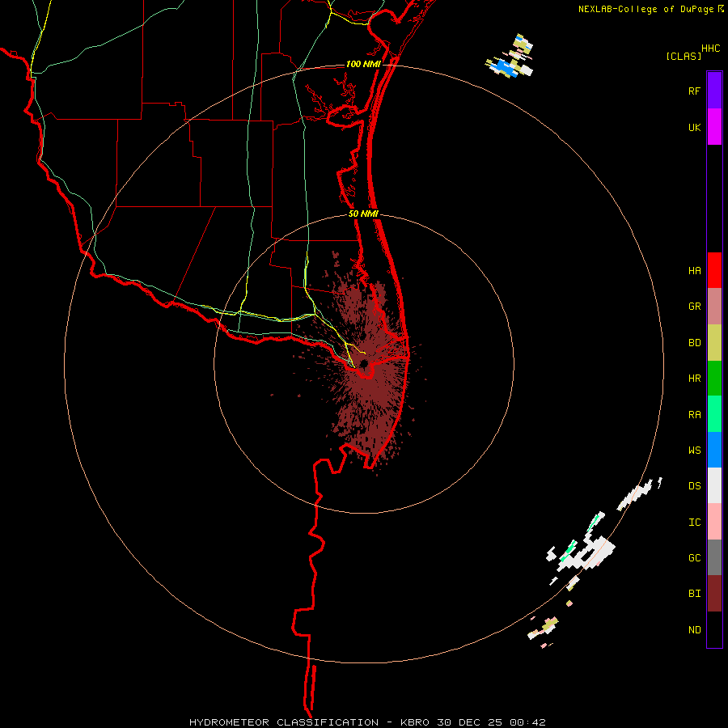Click the 'BI' legend label

(x=694, y=594)
